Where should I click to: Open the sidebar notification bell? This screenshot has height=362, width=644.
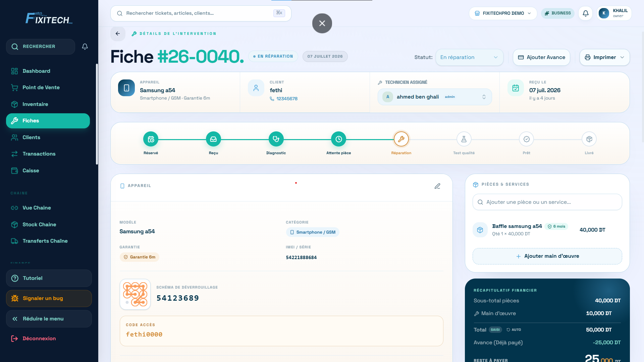[x=85, y=47]
